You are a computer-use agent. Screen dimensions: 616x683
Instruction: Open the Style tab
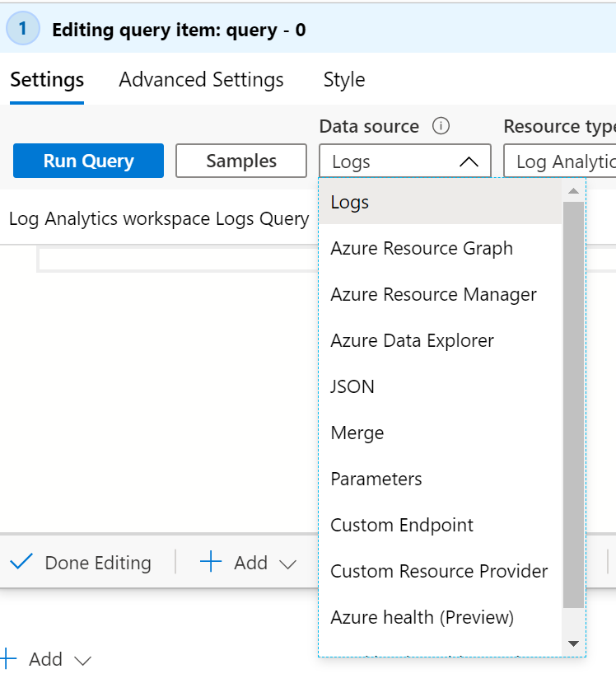click(x=344, y=80)
